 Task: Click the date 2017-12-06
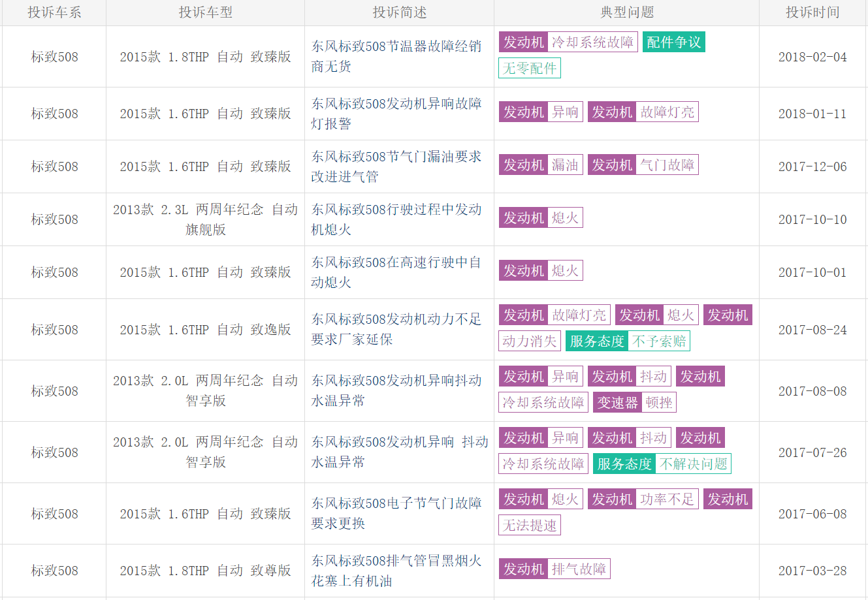[812, 166]
